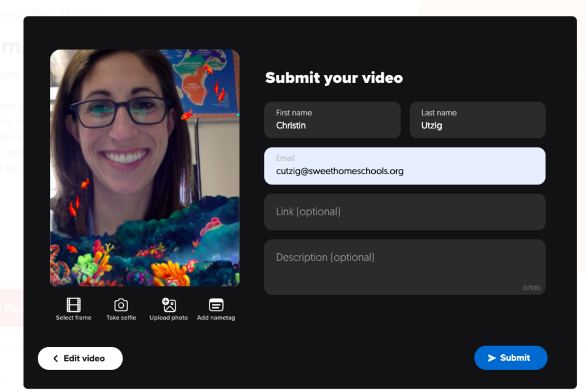
Task: Click the 'Select frame' text label
Action: (74, 318)
